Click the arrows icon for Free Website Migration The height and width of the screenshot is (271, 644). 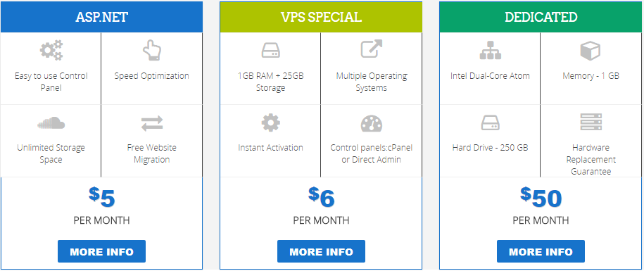coord(151,123)
